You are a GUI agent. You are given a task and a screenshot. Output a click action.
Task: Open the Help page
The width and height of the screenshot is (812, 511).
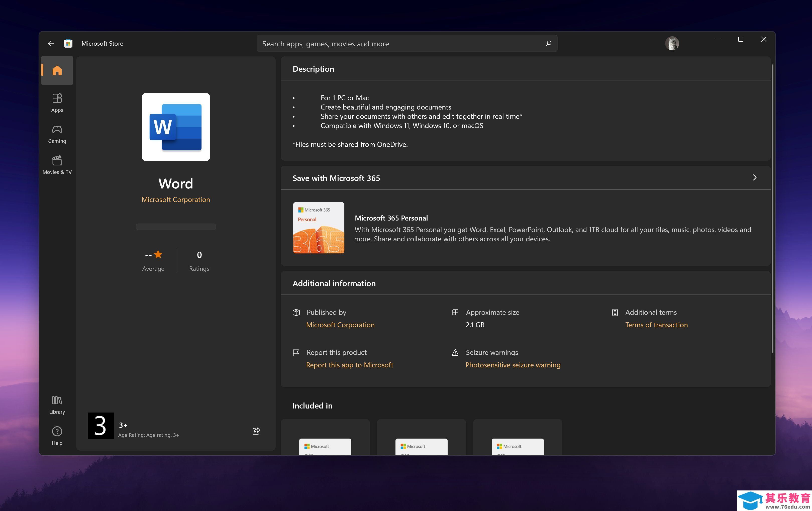pyautogui.click(x=57, y=436)
